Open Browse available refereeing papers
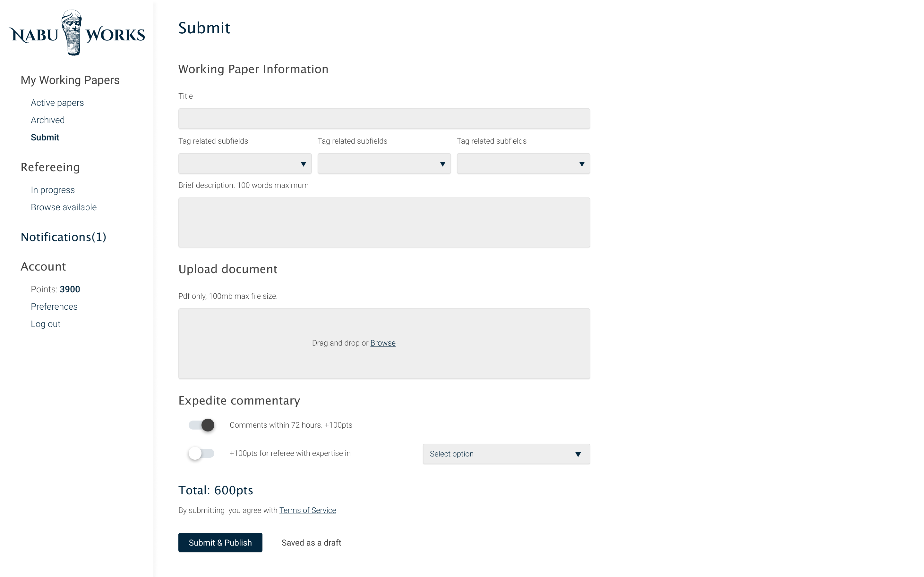924x577 pixels. coord(64,207)
